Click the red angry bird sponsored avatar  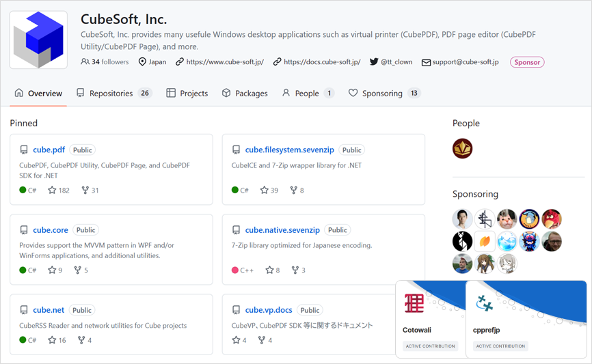click(x=552, y=219)
